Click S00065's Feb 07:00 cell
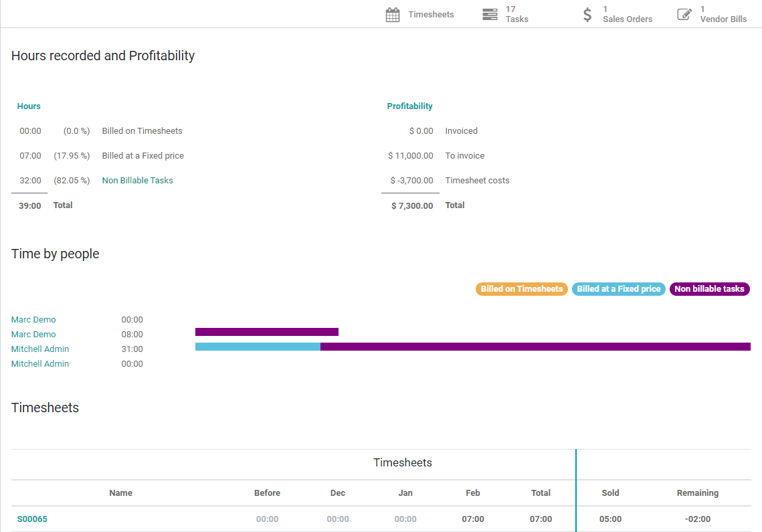Viewport: 762px width, 532px height. tap(473, 519)
